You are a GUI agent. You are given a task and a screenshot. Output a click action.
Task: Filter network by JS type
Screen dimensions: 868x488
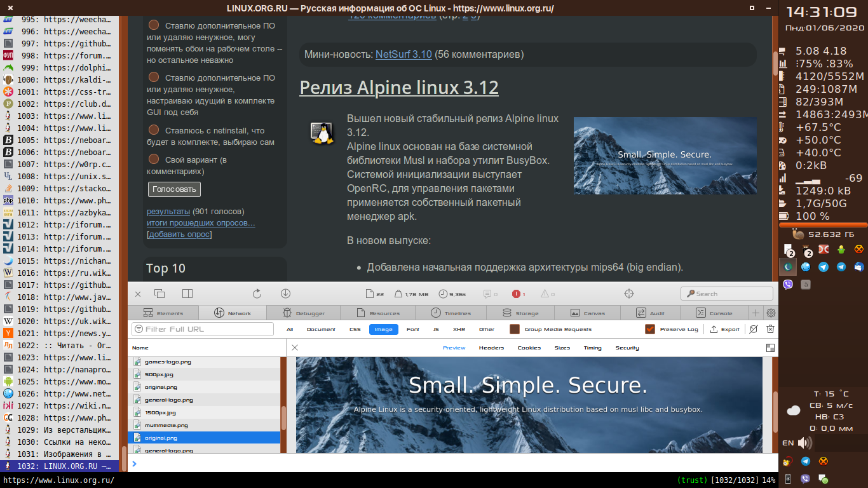tap(436, 329)
